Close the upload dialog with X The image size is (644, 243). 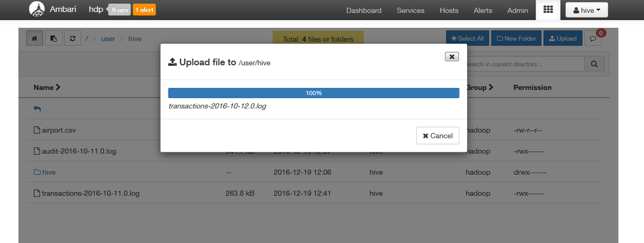click(452, 57)
